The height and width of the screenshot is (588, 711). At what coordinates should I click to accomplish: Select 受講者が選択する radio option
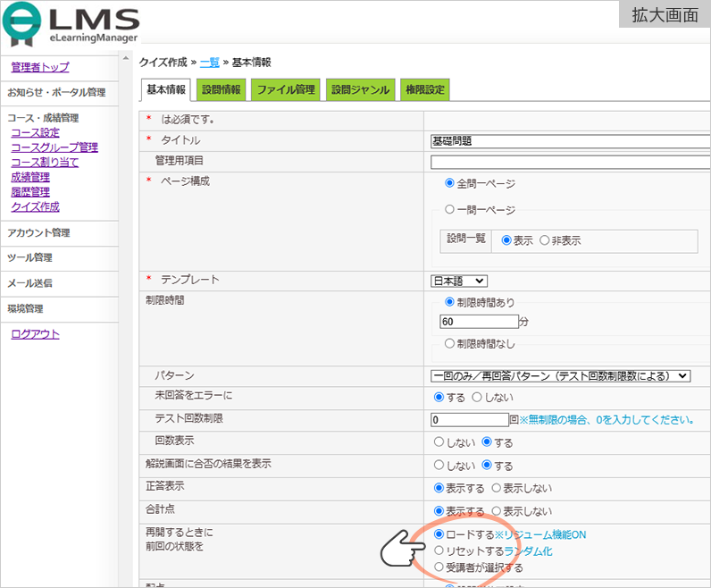(x=439, y=567)
